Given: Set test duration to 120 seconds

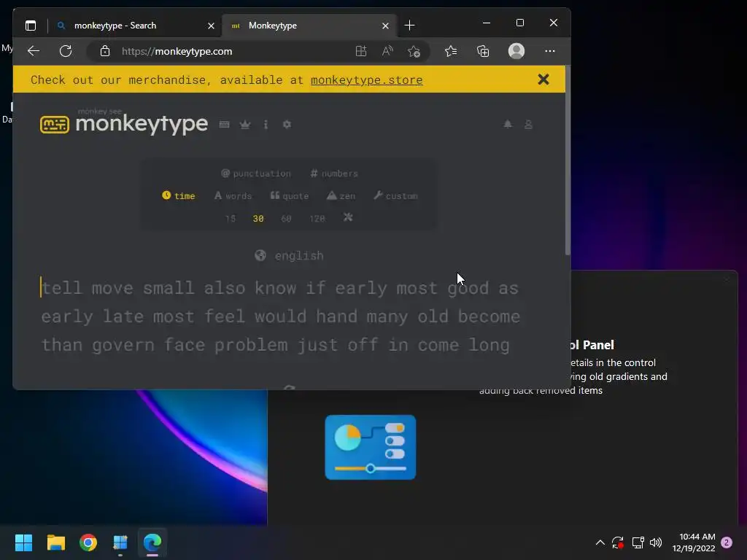Looking at the screenshot, I should click(317, 219).
